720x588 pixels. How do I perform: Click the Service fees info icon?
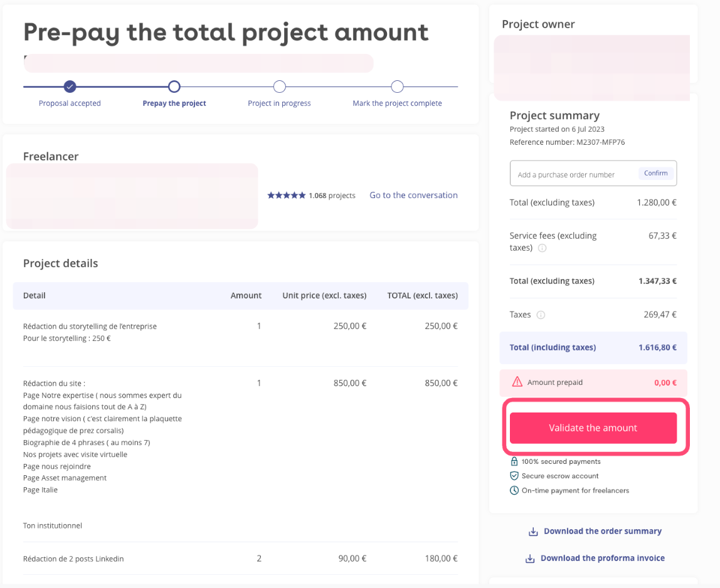[x=543, y=248]
